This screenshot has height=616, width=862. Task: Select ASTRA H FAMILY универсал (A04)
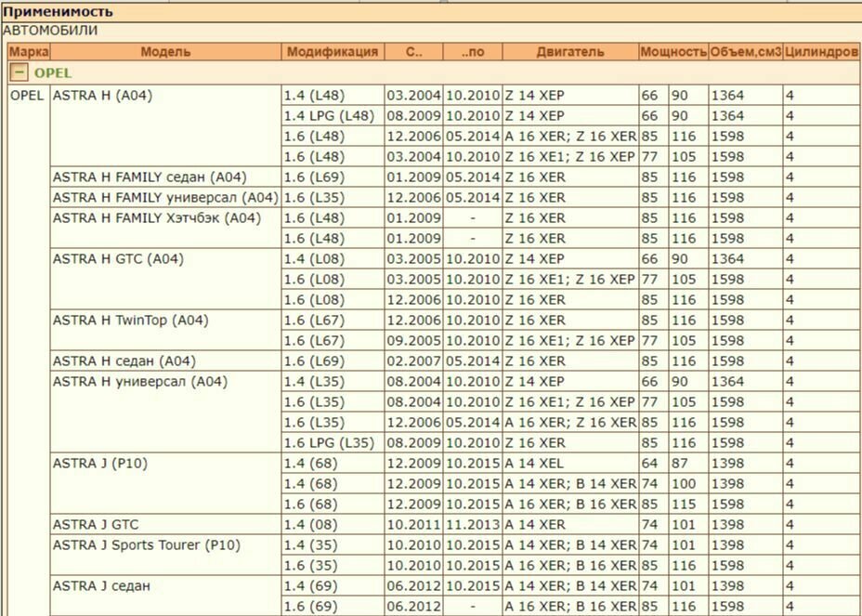coord(165,198)
